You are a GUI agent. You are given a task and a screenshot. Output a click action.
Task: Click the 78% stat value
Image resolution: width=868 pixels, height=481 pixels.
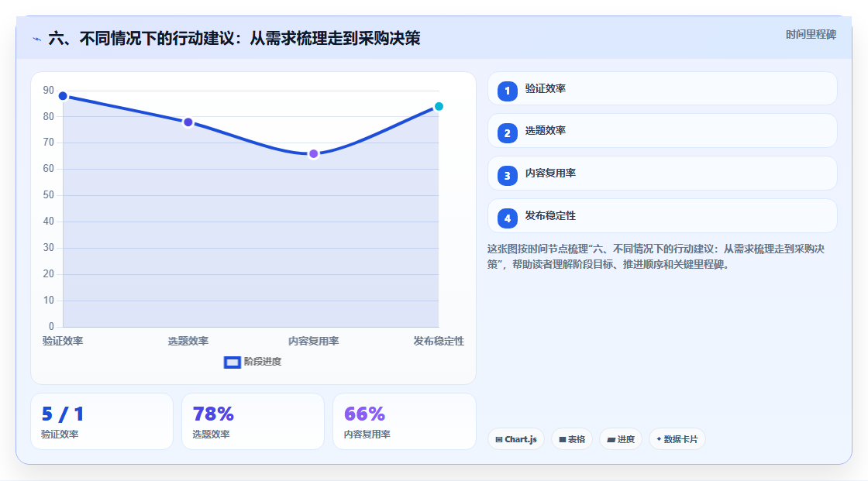click(213, 414)
